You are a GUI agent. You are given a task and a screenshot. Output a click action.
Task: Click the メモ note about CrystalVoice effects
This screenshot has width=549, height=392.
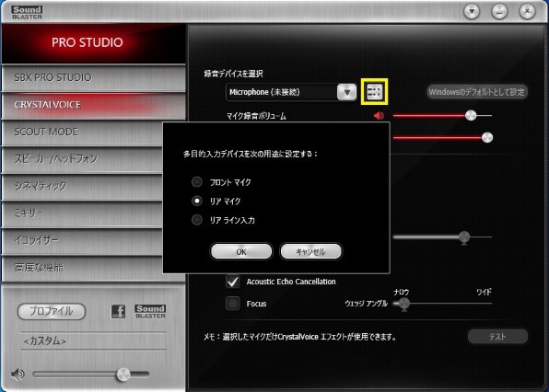coord(300,337)
